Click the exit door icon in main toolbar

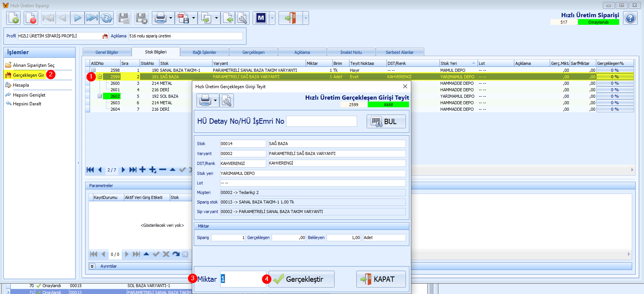(x=290, y=18)
